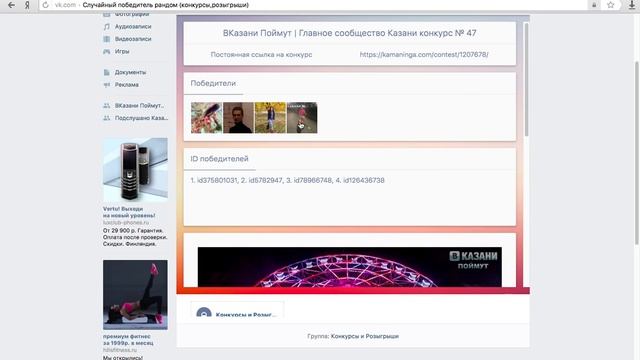Open the second winner's avatar with man portrait
Image resolution: width=640 pixels, height=360 pixels.
click(238, 118)
